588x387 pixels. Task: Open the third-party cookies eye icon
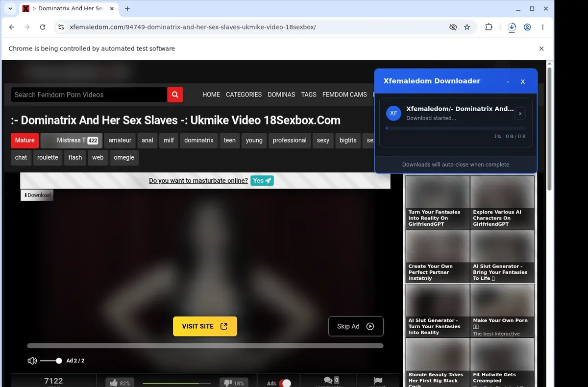[453, 27]
